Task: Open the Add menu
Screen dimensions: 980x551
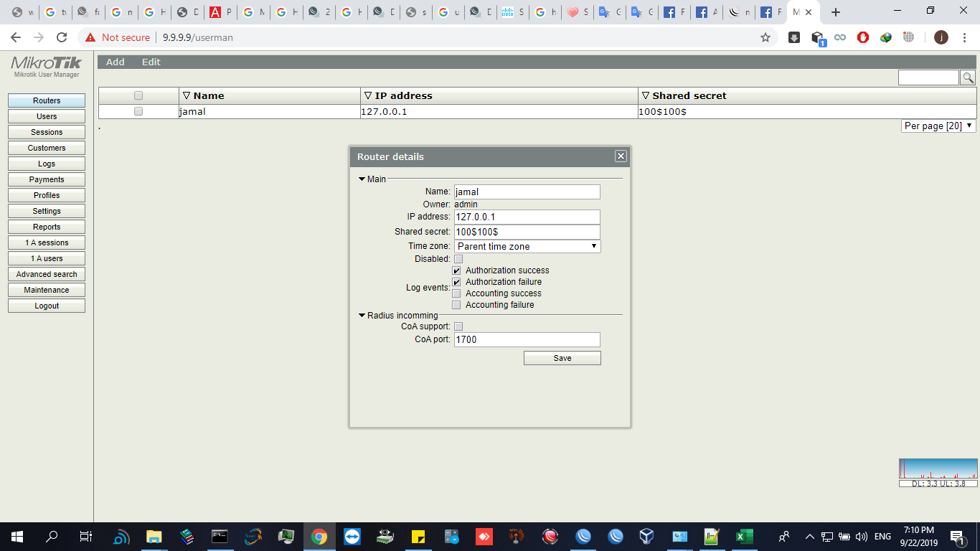Action: 116,62
